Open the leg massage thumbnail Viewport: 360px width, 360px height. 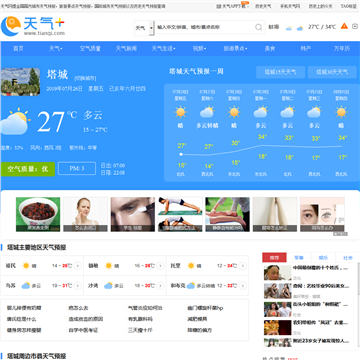pyautogui.click(x=227, y=214)
